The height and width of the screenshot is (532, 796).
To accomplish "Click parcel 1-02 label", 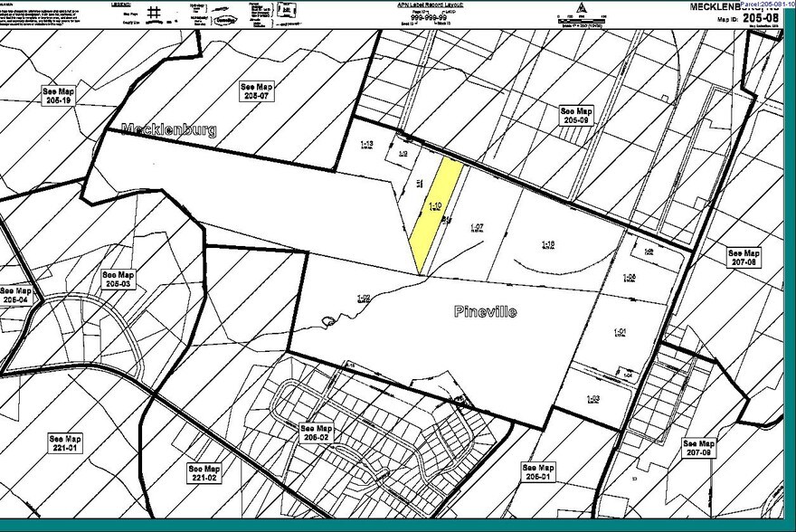I will point(364,297).
